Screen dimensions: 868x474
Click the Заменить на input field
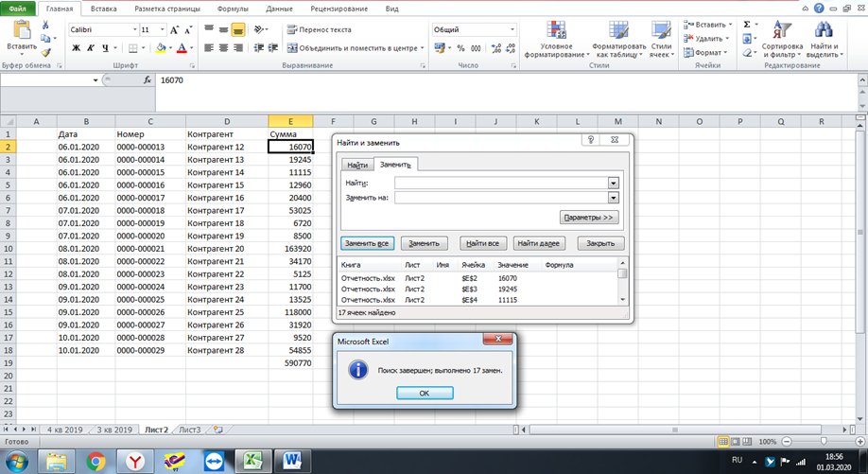[x=501, y=198]
